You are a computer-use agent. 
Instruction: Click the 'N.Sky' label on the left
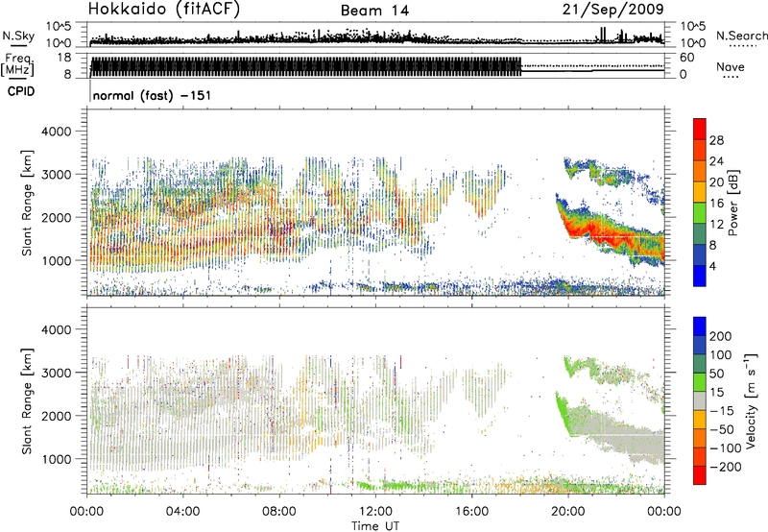click(18, 36)
